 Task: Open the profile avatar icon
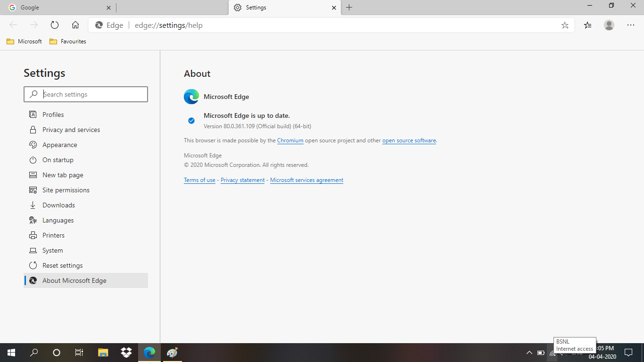pos(609,25)
